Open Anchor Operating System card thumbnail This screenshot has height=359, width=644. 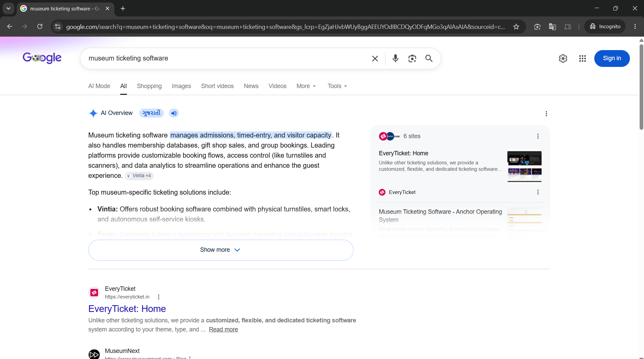[x=524, y=222]
